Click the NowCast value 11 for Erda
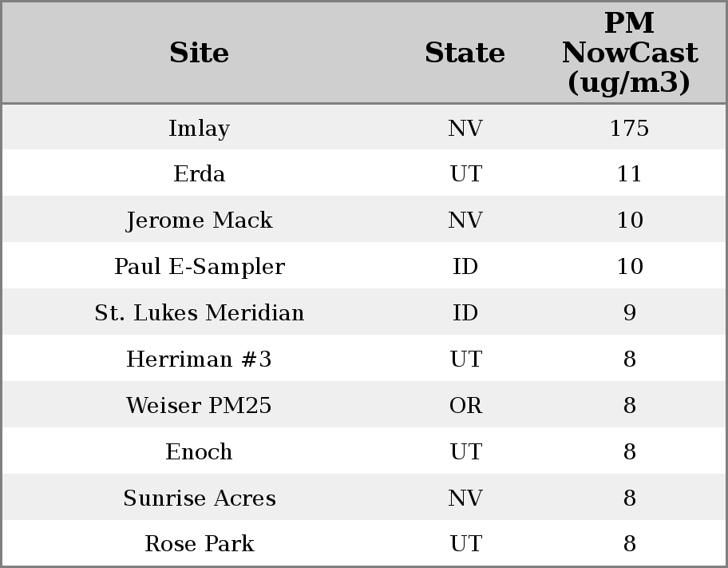The image size is (728, 568). point(629,174)
